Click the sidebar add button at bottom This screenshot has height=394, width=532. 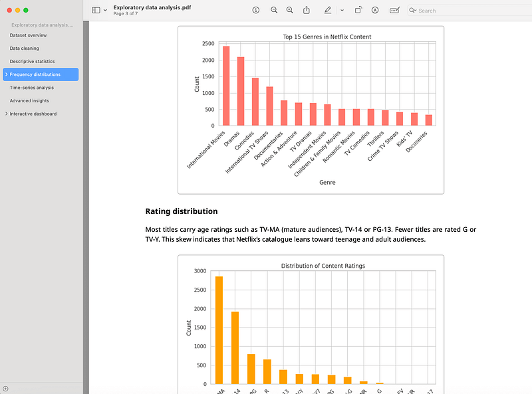tap(5, 389)
